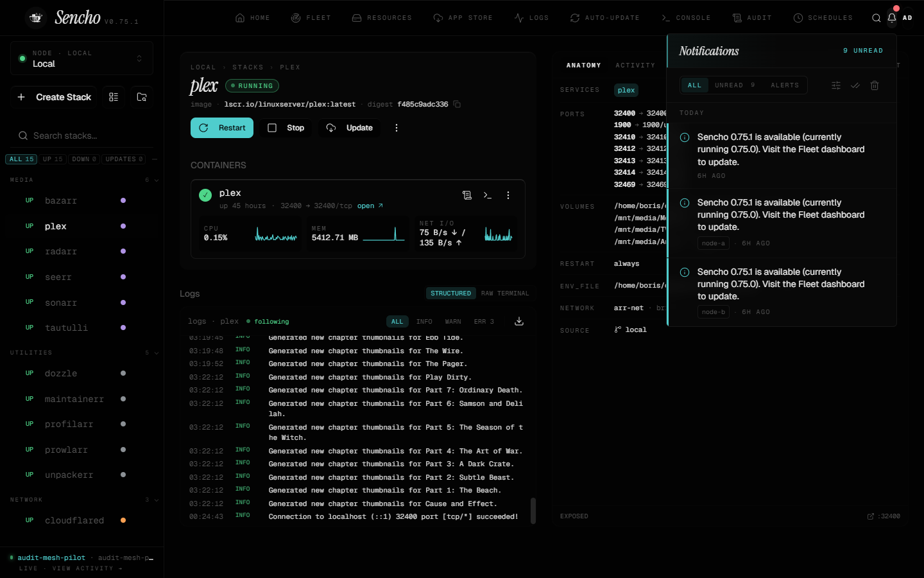Open the Schedules page
The image size is (924, 578).
[x=823, y=18]
